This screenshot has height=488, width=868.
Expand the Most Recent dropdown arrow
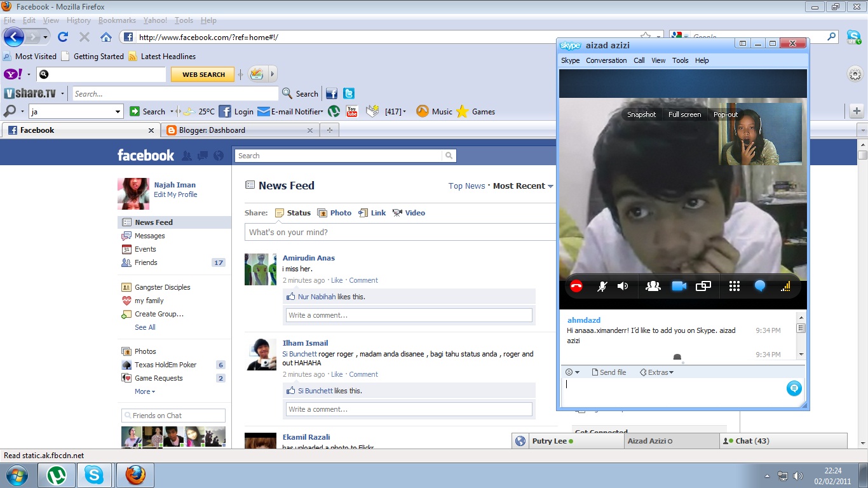550,186
